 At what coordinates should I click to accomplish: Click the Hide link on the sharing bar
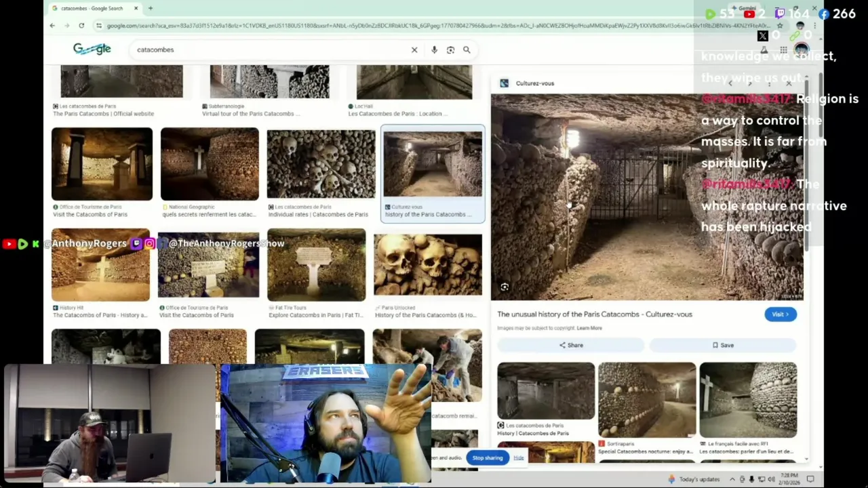coord(518,457)
